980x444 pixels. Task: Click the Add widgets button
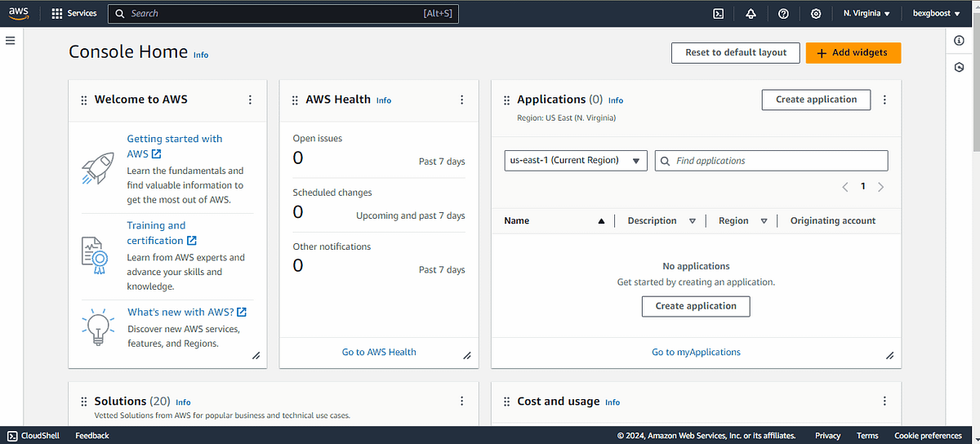(x=853, y=52)
